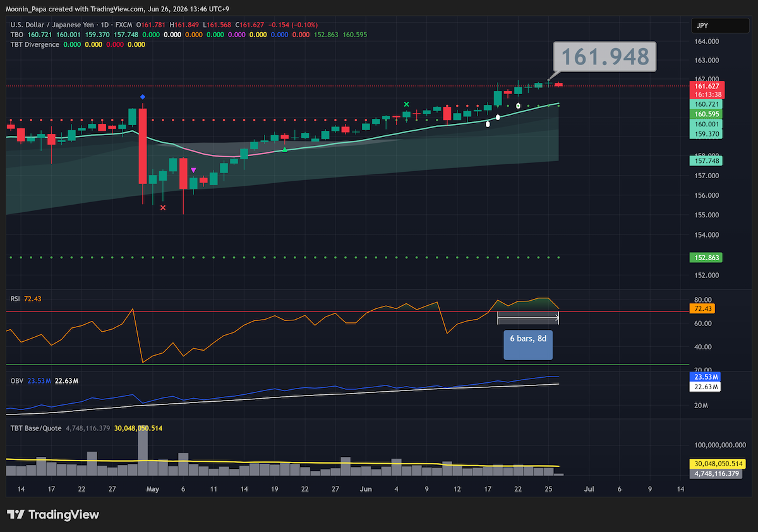Click the green X marker above June candles
Screen dimensions: 758x532
pyautogui.click(x=407, y=104)
